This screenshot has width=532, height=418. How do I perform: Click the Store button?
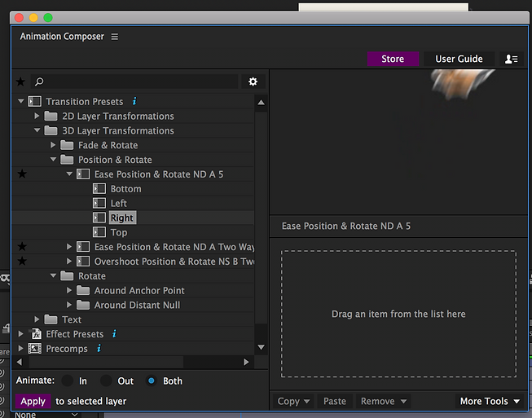[393, 59]
